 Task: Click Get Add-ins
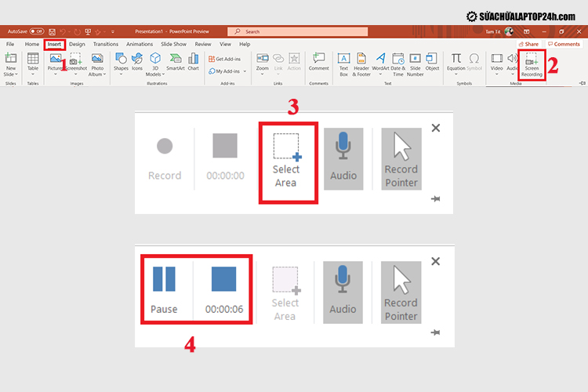point(225,59)
